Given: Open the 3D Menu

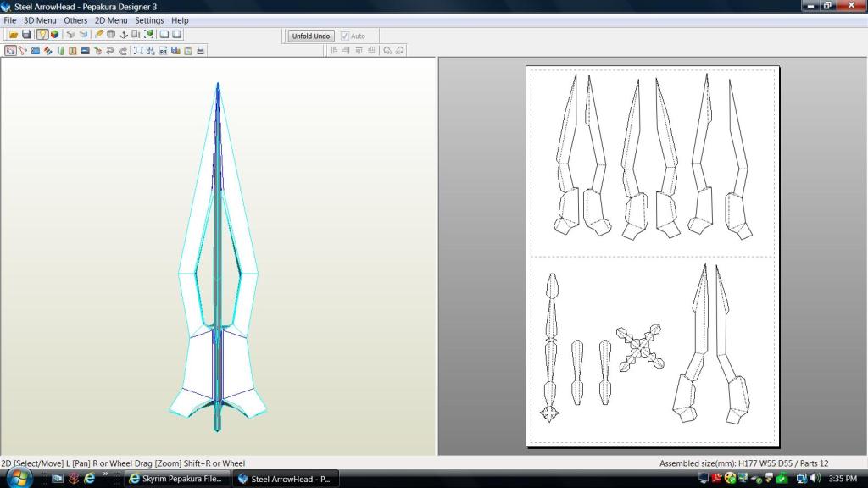Looking at the screenshot, I should click(x=40, y=20).
